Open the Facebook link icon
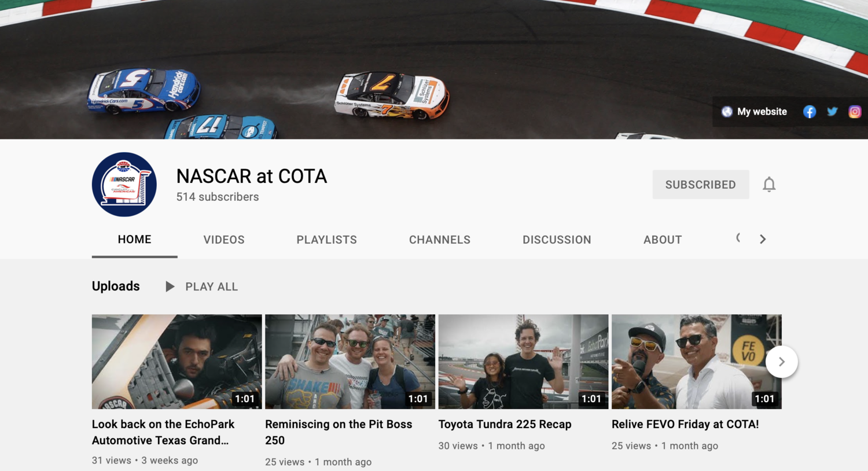 pos(809,112)
